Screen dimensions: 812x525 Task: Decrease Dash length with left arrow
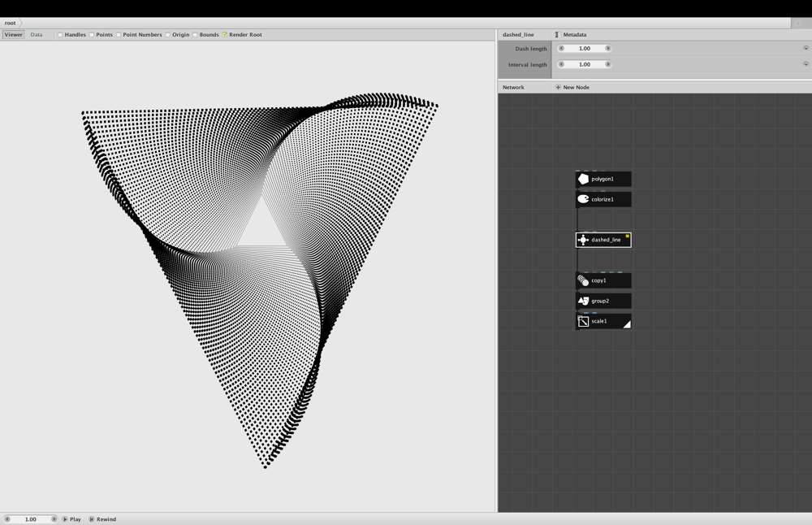pos(561,48)
